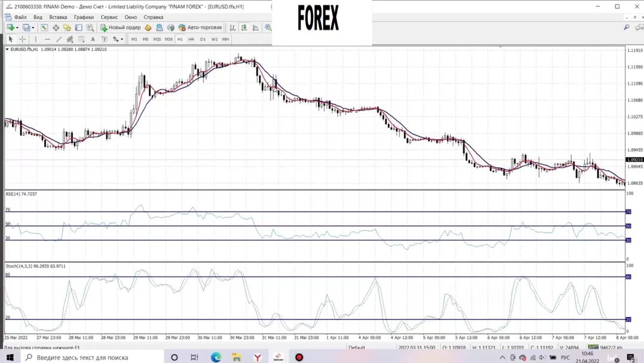Select the crosshair tool
Image resolution: width=644 pixels, height=363 pixels.
point(23,39)
